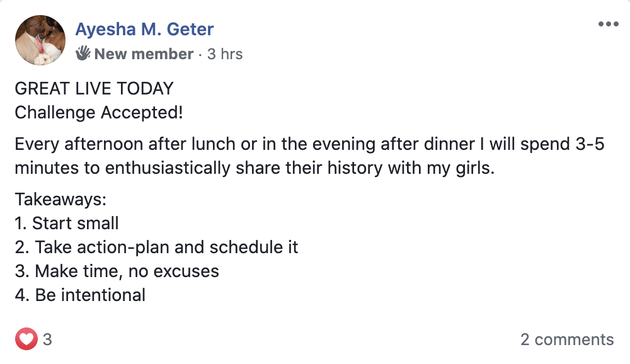Viewport: 630px width, 364px height.
Task: Click the 3 hrs post timestamp
Action: tap(225, 54)
